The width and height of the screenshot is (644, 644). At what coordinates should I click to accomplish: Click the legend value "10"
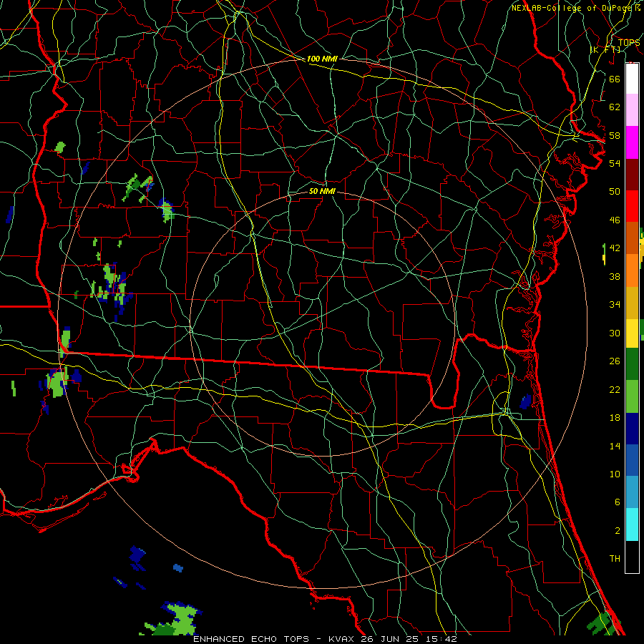[615, 474]
